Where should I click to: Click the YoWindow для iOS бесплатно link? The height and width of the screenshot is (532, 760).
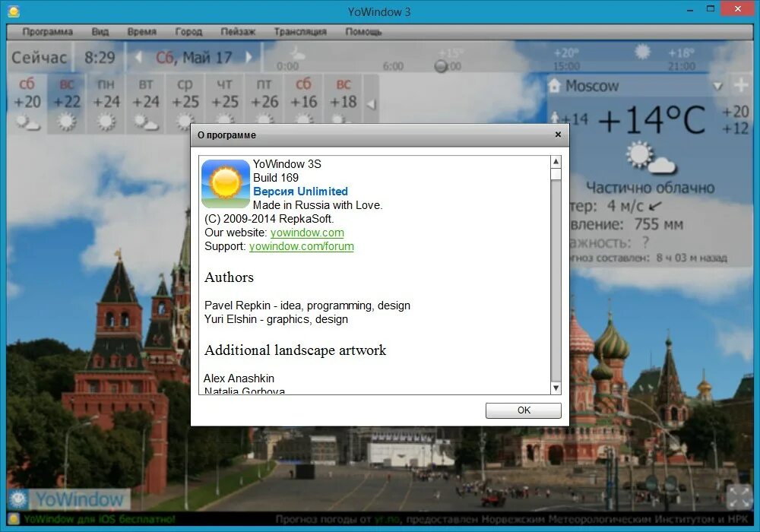(100, 519)
